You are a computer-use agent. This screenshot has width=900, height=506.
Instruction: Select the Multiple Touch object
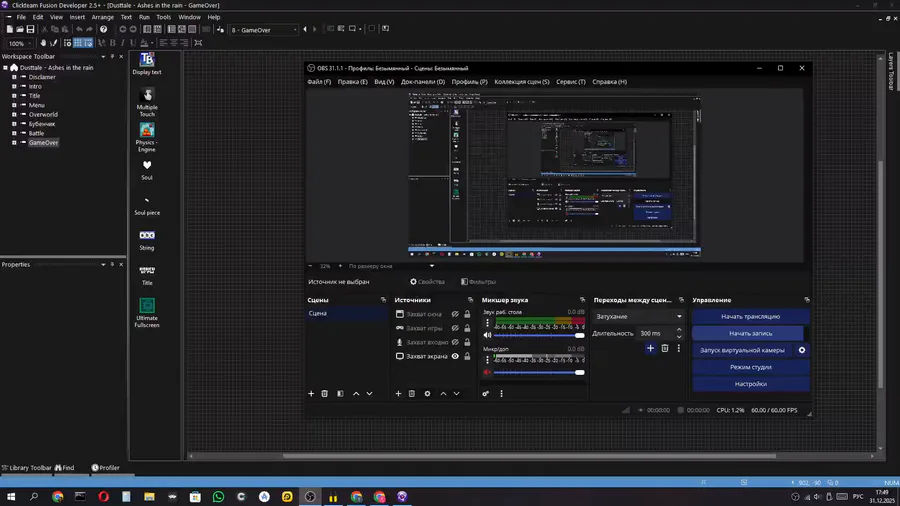(147, 102)
